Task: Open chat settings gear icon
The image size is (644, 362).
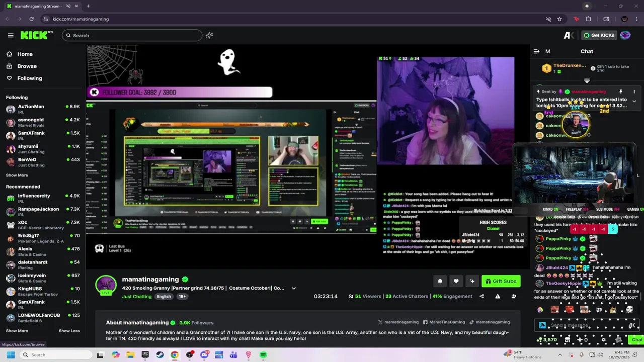Action: coord(604,340)
